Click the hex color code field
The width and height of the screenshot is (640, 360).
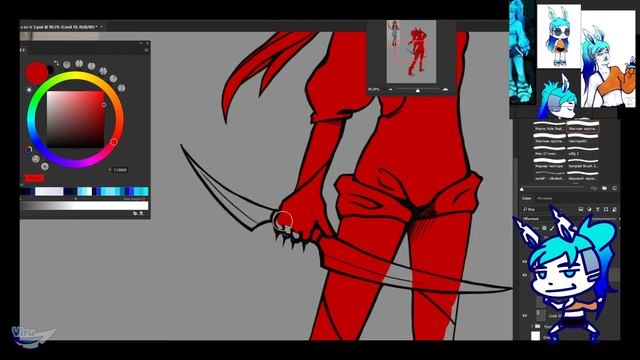tap(120, 170)
